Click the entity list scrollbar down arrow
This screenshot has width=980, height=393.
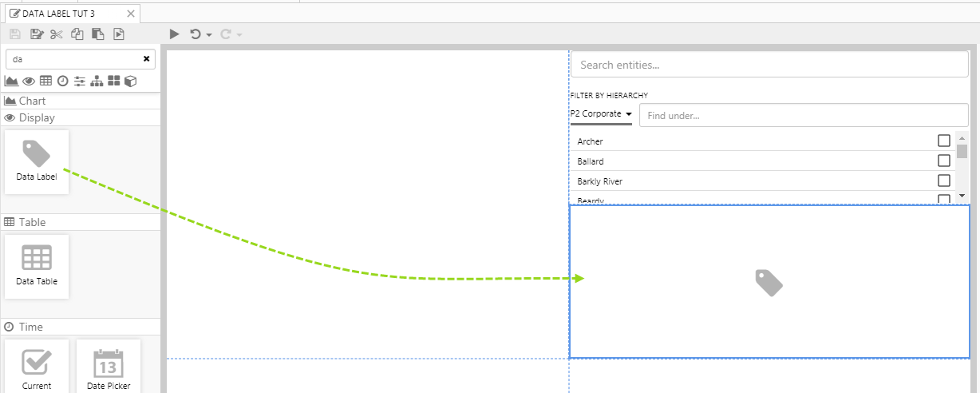pos(962,196)
